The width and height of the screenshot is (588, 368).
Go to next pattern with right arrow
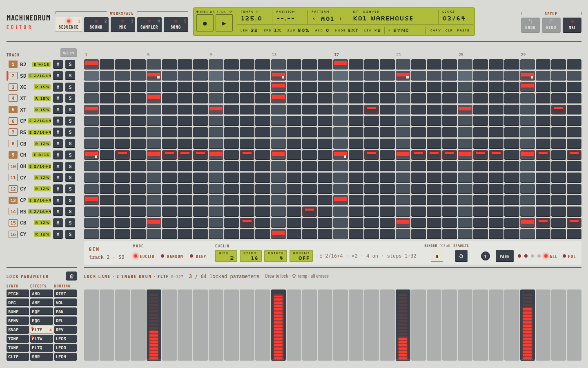[341, 19]
